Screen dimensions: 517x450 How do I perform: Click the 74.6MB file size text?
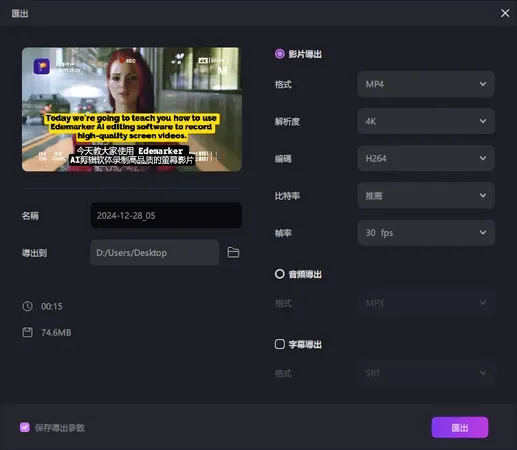pos(56,333)
